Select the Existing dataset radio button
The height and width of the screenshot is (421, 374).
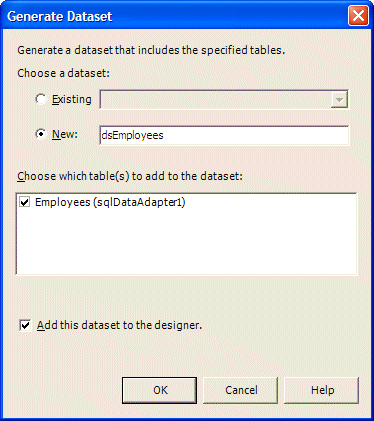tap(41, 99)
